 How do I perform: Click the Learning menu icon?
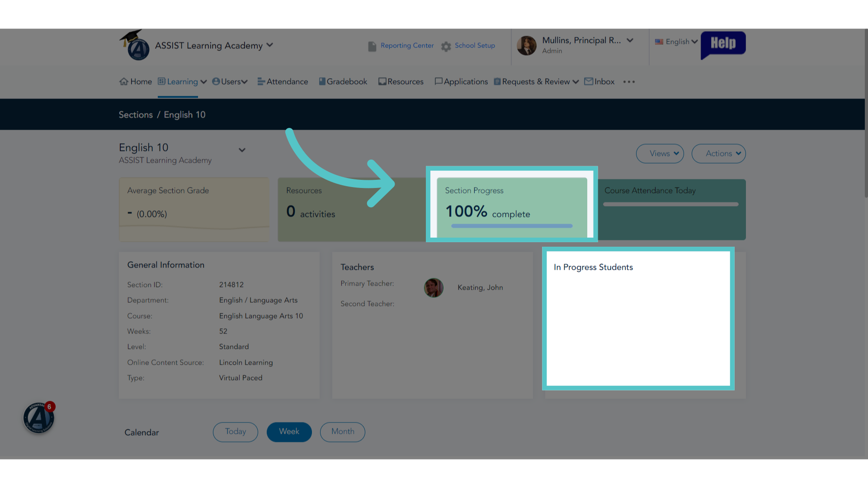[x=161, y=81]
